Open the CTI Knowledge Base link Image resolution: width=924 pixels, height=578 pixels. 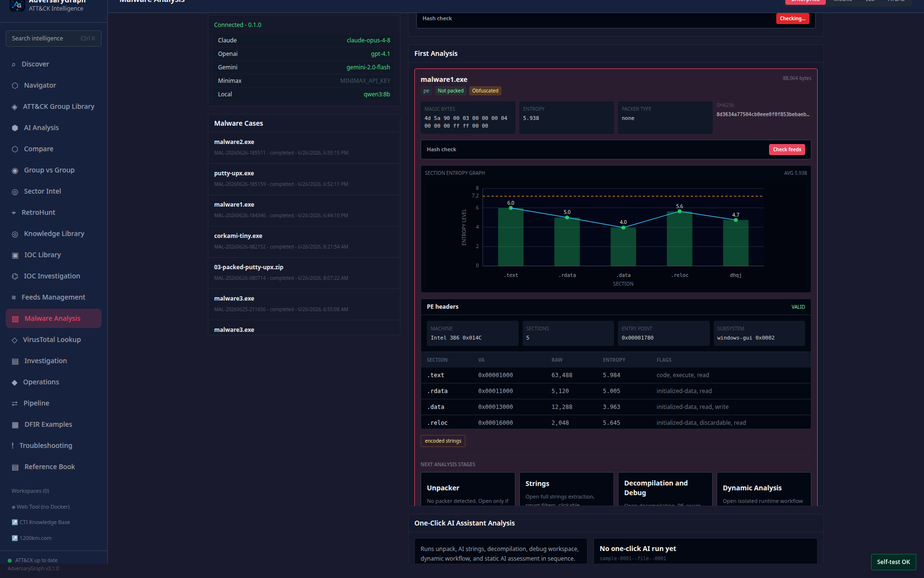41,522
